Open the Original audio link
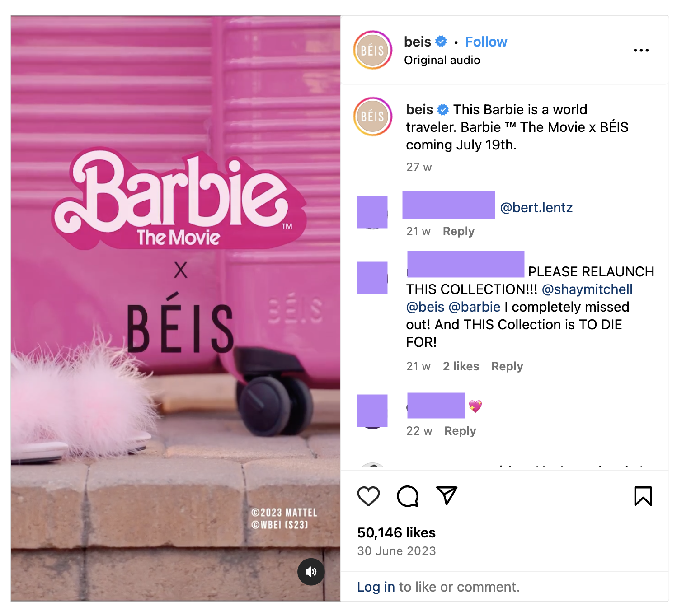Screen dimensions: 677x616 pos(442,60)
